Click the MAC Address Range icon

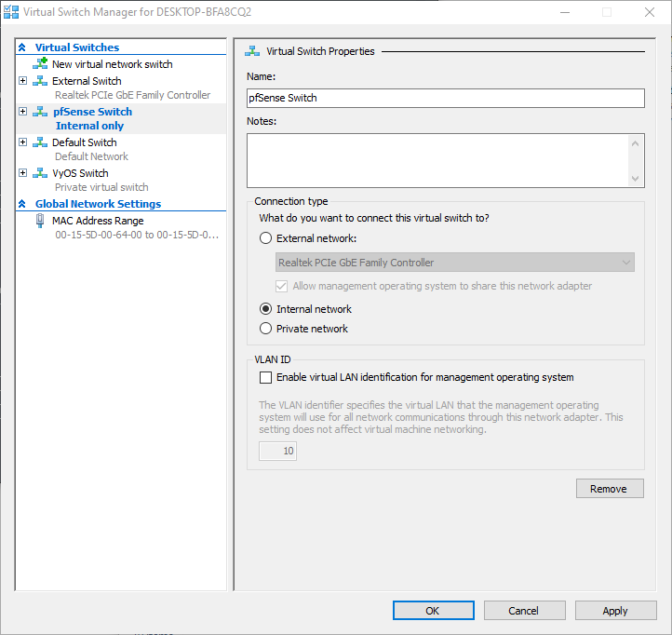click(40, 221)
